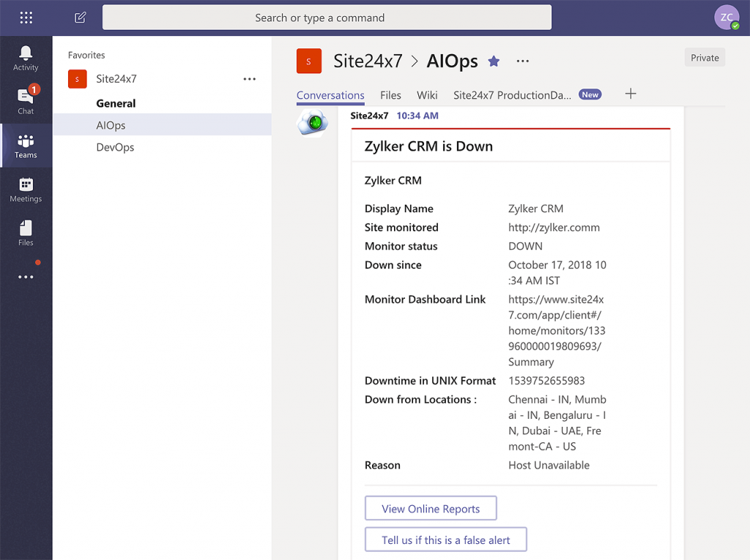Image resolution: width=750 pixels, height=560 pixels.
Task: Switch to the Wiki tab
Action: (427, 94)
